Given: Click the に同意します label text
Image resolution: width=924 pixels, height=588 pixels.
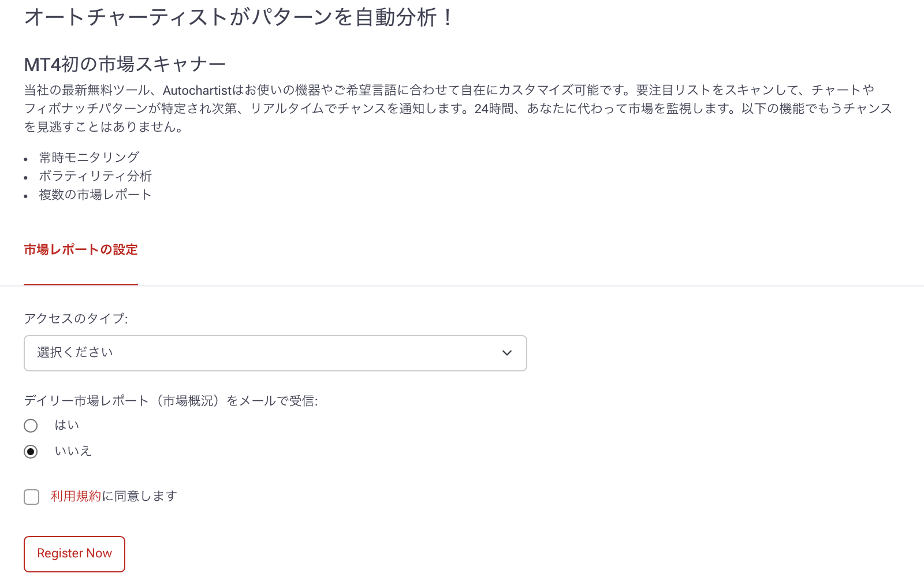Looking at the screenshot, I should (x=140, y=496).
